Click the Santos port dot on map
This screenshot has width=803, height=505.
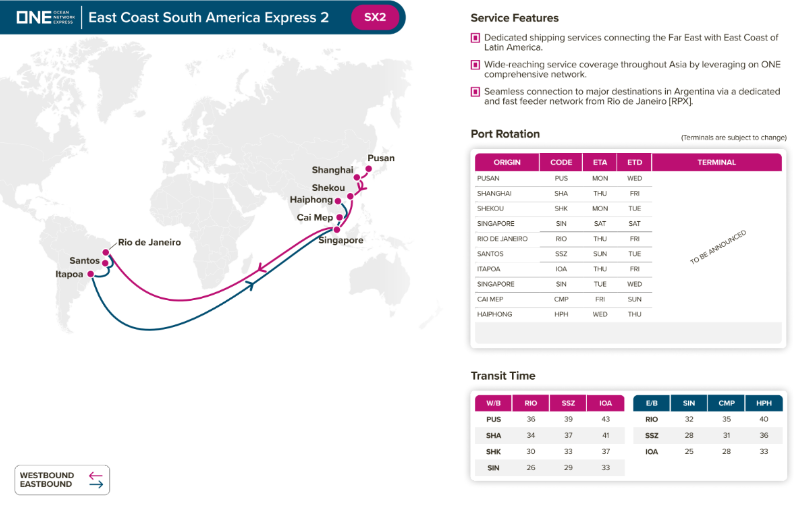point(106,261)
